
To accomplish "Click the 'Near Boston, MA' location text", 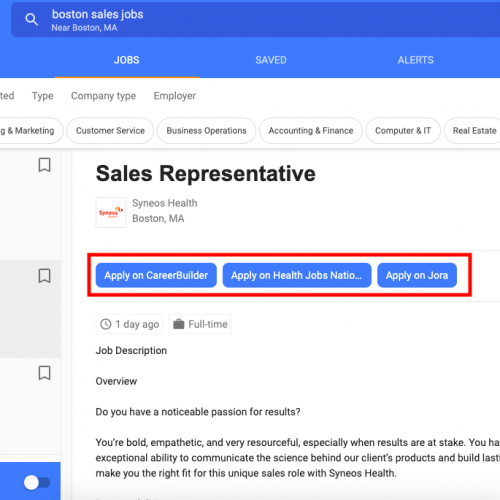I will click(84, 28).
